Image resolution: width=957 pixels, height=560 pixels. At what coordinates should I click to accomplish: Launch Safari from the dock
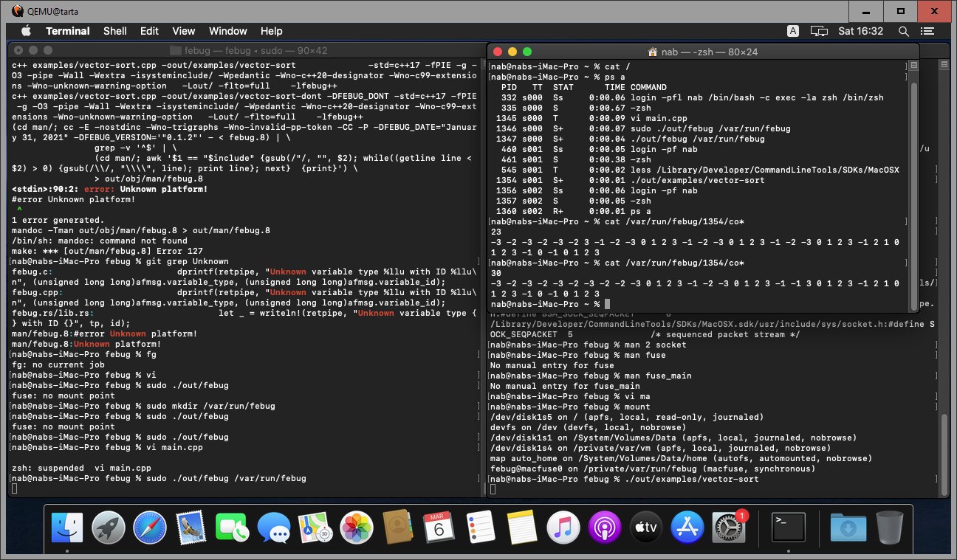tap(150, 528)
